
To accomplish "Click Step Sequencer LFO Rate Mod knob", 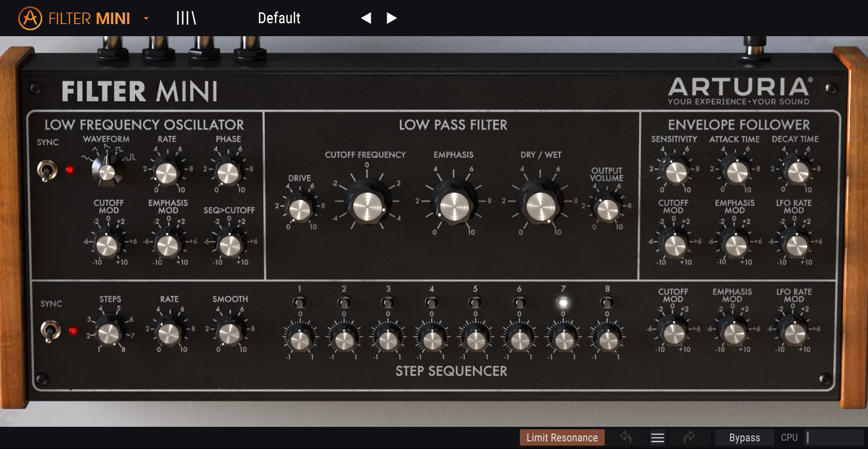I will point(795,333).
